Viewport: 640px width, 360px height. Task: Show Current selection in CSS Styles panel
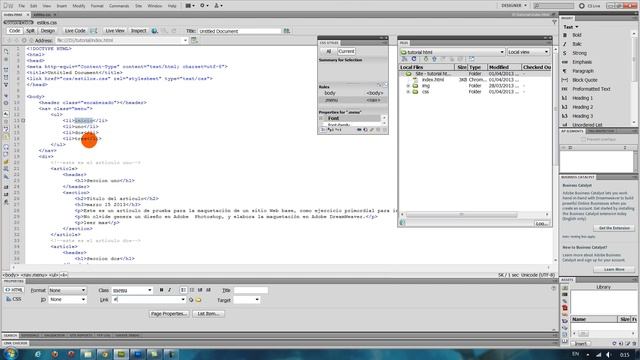346,51
